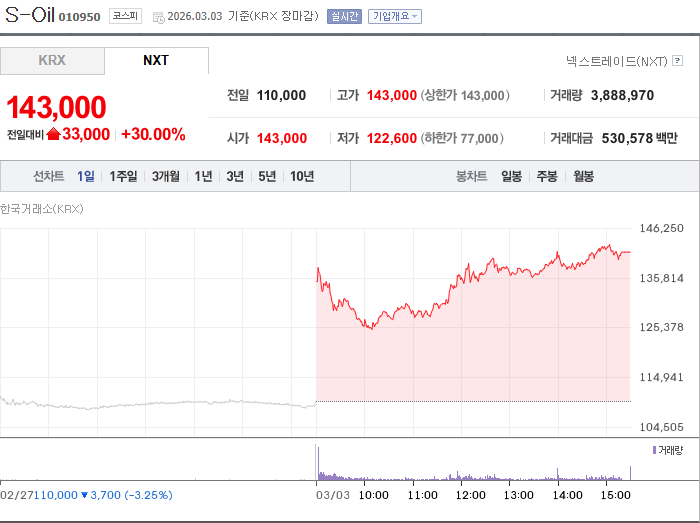Click the 코스피 market badge

click(125, 16)
